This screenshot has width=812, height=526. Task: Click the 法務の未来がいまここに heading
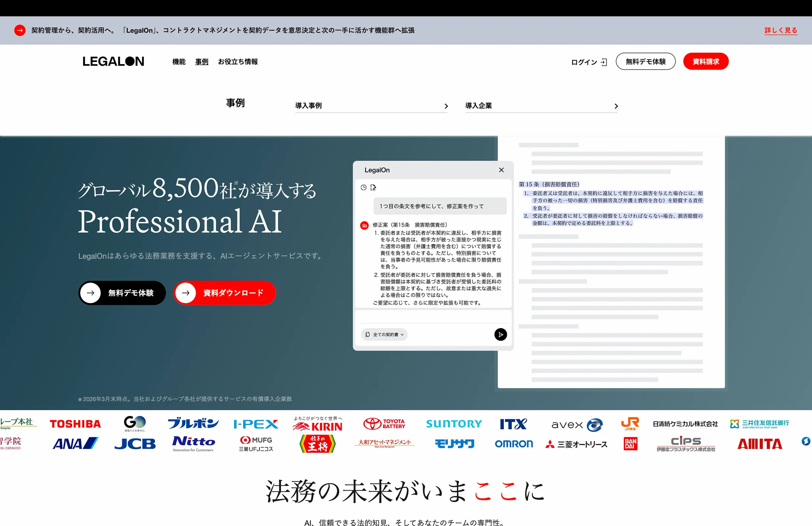coord(405,491)
